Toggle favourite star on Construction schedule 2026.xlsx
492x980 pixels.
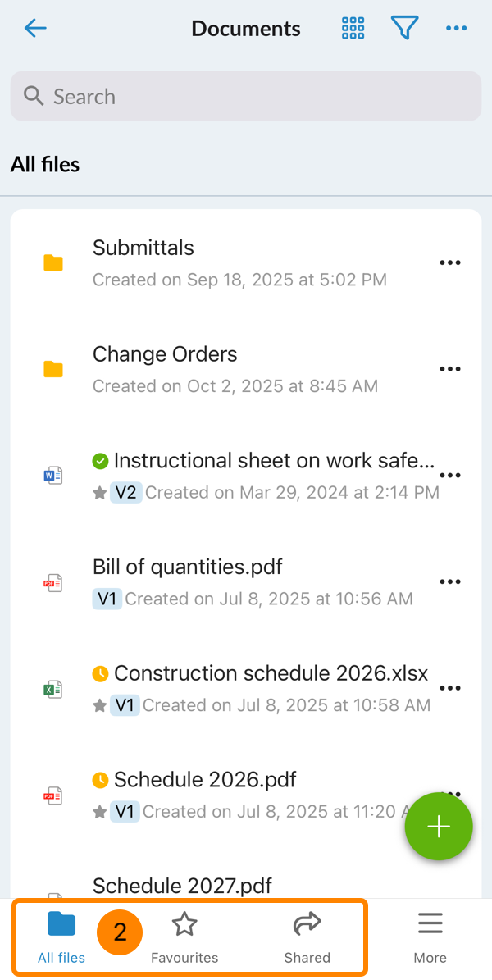(x=100, y=705)
